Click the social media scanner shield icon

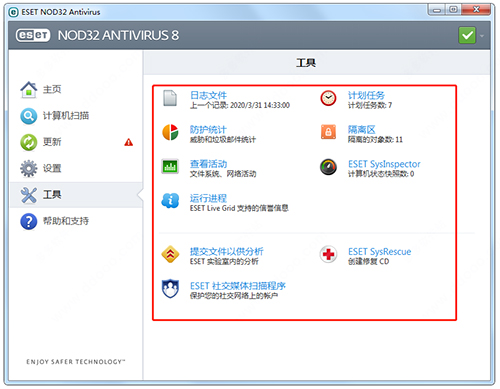click(x=170, y=289)
